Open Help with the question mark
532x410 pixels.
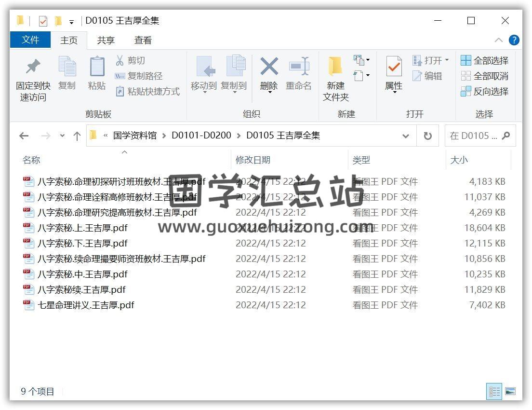pyautogui.click(x=514, y=40)
